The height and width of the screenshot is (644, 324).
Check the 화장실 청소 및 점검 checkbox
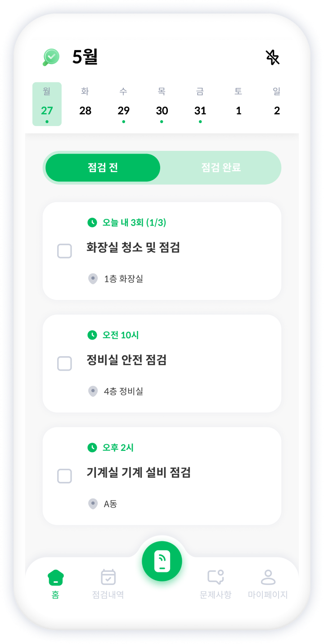tap(65, 251)
